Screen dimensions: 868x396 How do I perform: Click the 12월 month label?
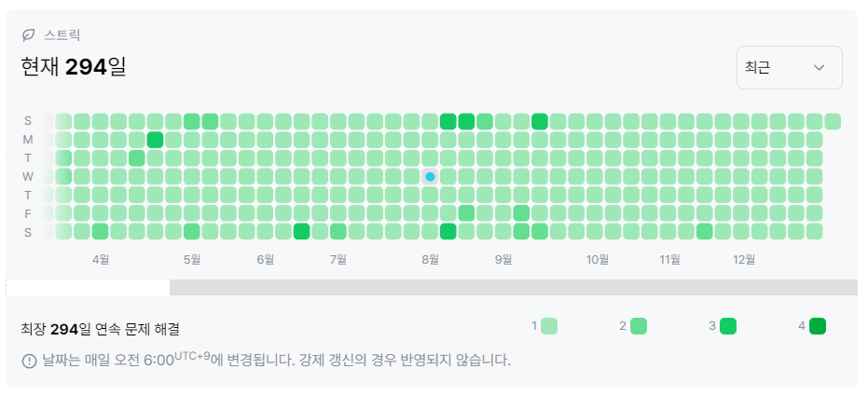[x=743, y=259]
